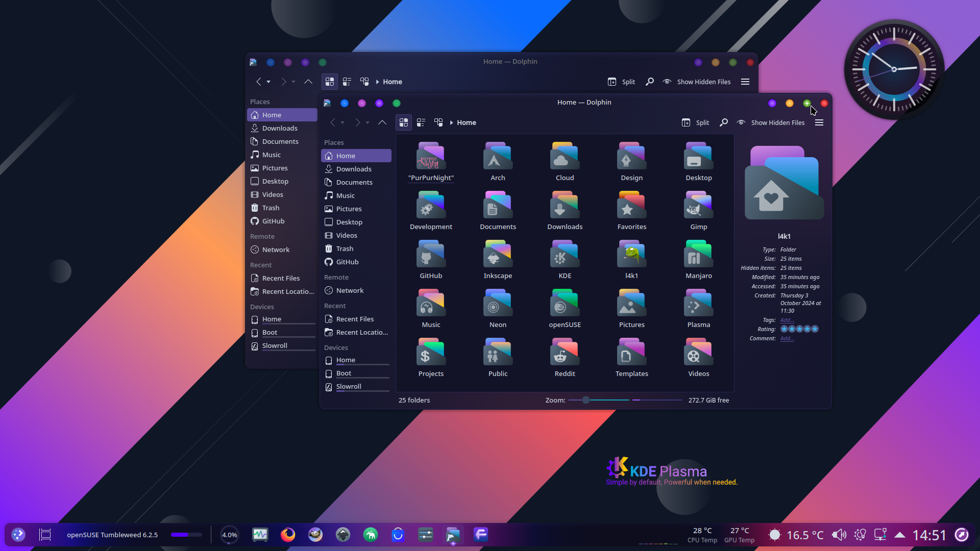Click the 14:51 clock on the panel
Image resolution: width=980 pixels, height=551 pixels.
tap(929, 535)
